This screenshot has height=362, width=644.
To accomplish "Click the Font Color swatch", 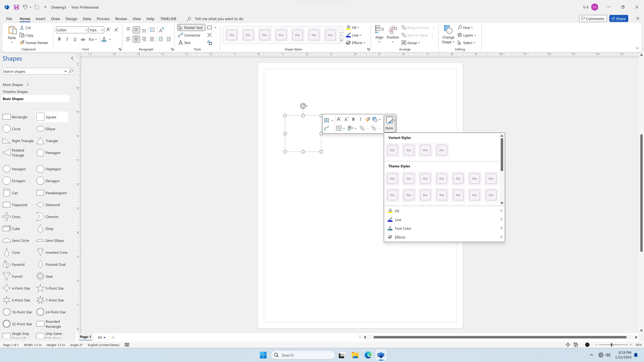I will pyautogui.click(x=104, y=39).
